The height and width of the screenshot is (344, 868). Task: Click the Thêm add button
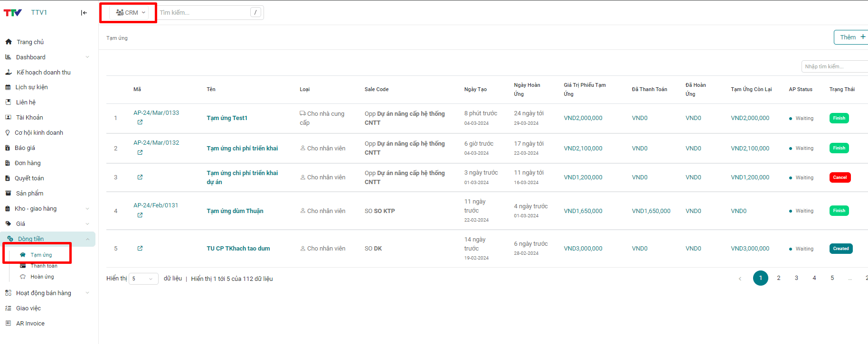852,37
